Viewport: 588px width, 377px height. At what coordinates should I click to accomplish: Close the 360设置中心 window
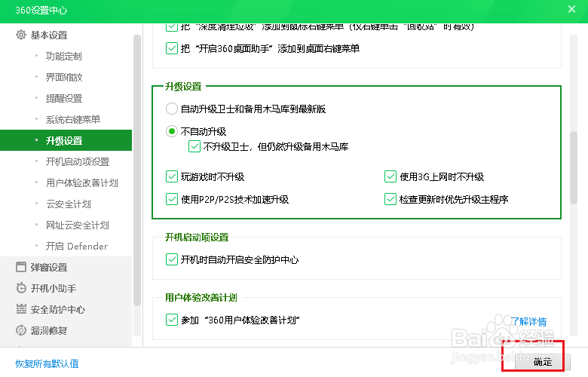[571, 9]
